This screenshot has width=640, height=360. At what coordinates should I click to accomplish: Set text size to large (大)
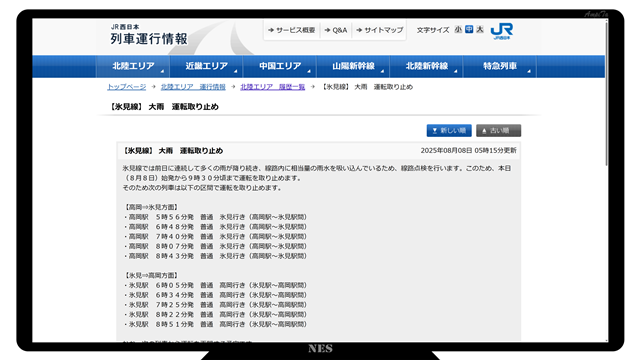pos(480,29)
